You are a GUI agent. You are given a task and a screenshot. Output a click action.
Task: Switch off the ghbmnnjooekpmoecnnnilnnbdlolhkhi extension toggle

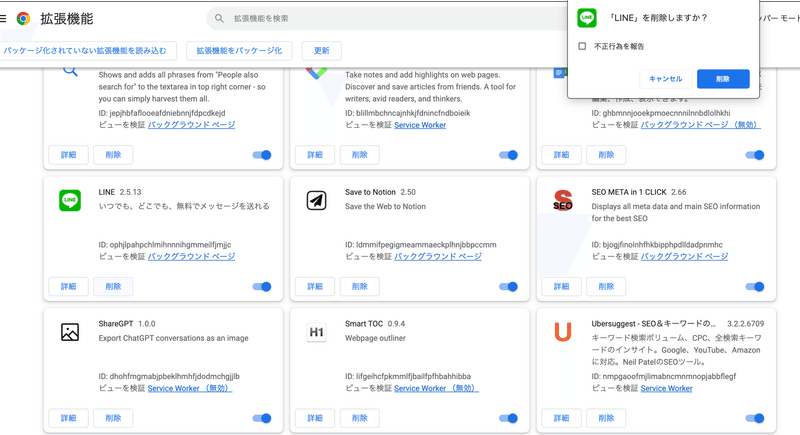[755, 155]
